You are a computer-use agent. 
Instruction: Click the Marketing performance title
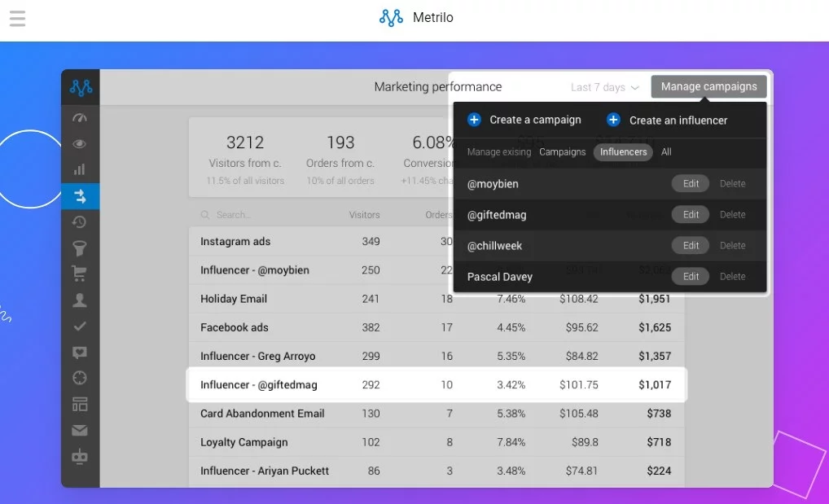coord(438,87)
